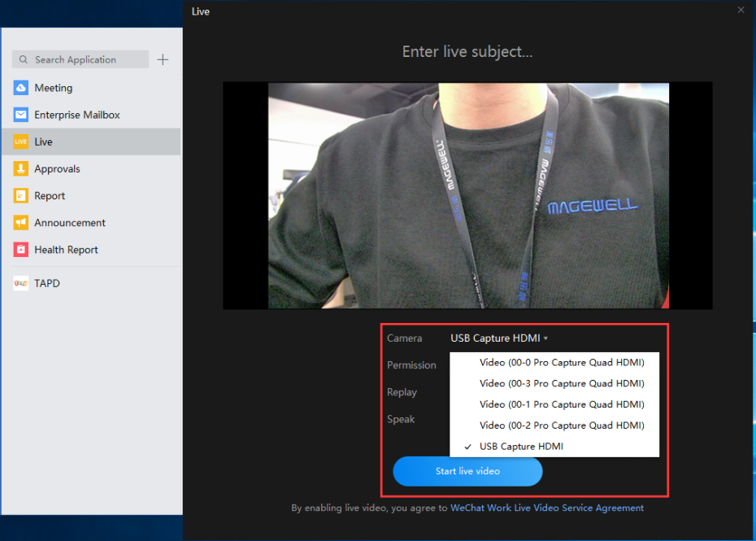Image resolution: width=756 pixels, height=541 pixels.
Task: Choose Video (00-2 Pro Capture Quad HDMI)
Action: (554, 425)
